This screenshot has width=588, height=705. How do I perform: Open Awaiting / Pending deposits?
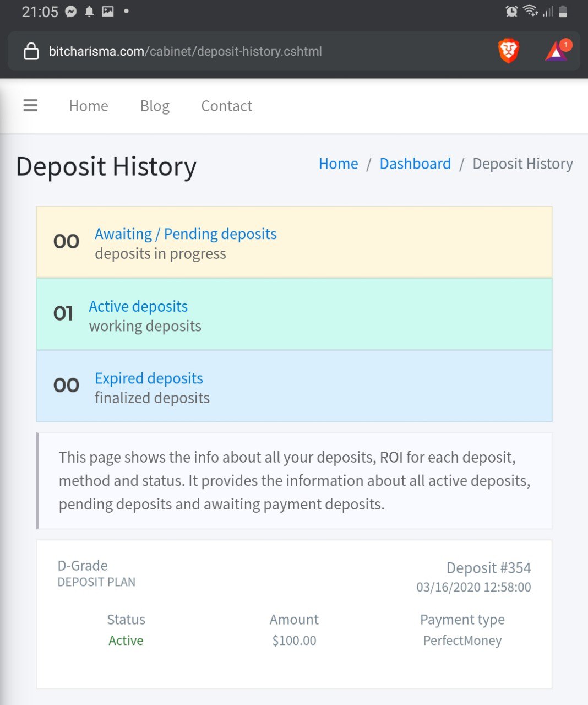tap(186, 234)
